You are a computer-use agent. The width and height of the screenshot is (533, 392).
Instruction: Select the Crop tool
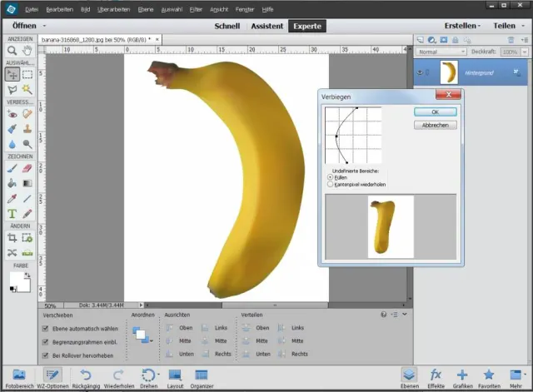click(x=12, y=237)
